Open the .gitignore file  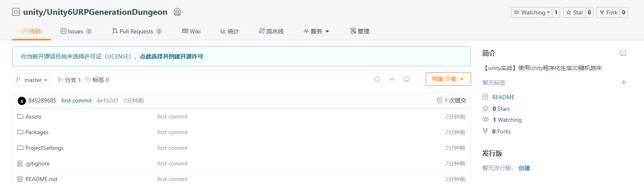37,163
